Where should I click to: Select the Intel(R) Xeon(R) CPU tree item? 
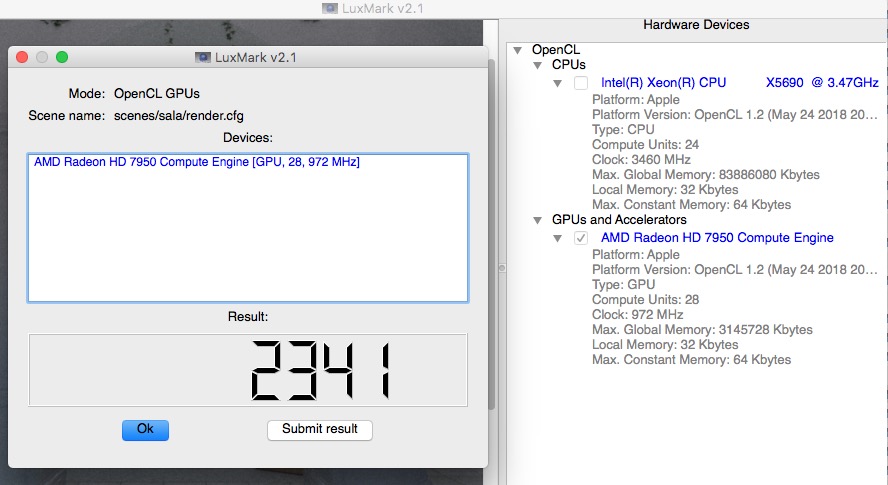click(740, 83)
